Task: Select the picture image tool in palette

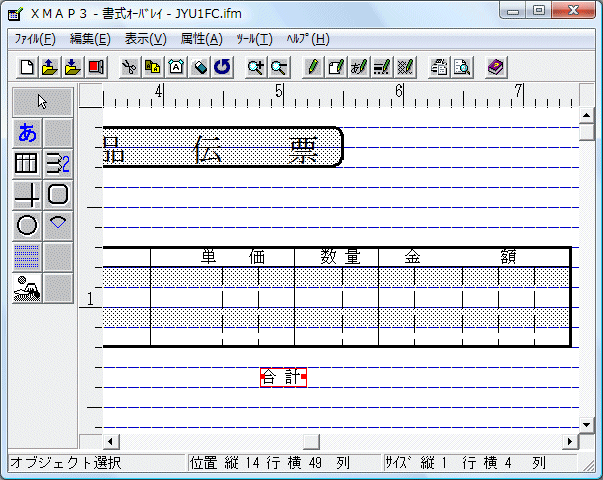Action: [27, 288]
